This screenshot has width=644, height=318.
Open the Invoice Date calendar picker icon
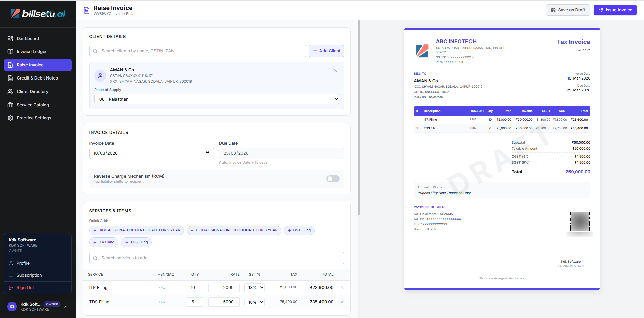(207, 153)
